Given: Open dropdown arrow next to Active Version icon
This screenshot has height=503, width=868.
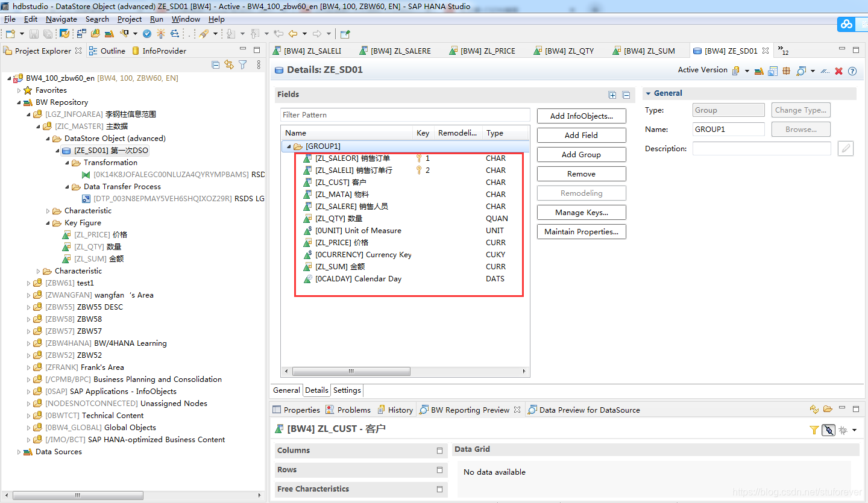Looking at the screenshot, I should [x=747, y=71].
